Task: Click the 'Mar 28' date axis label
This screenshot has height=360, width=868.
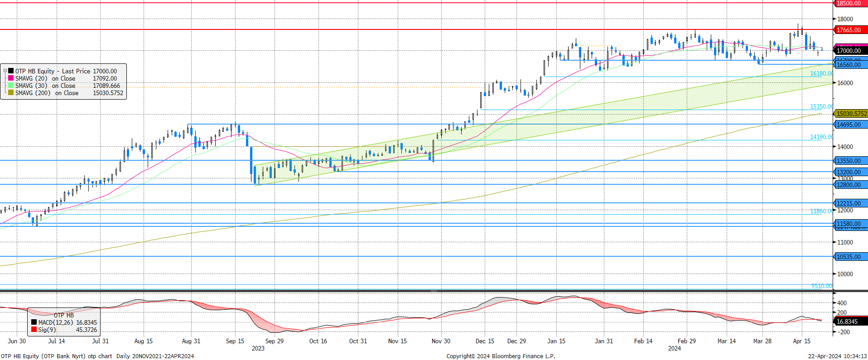Action: (x=762, y=341)
